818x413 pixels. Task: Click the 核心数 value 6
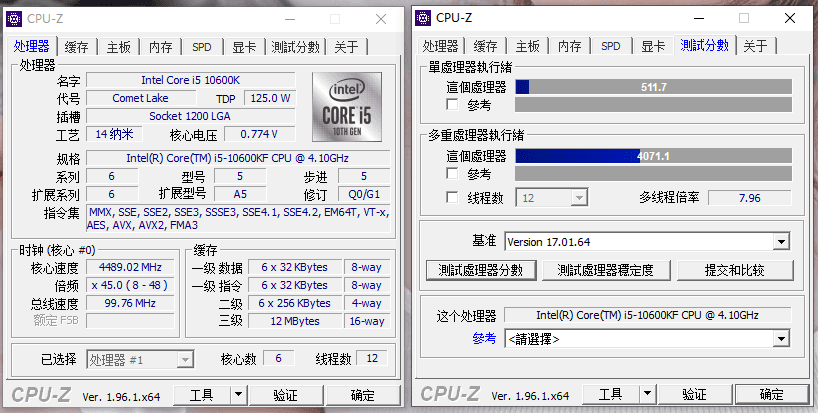278,359
